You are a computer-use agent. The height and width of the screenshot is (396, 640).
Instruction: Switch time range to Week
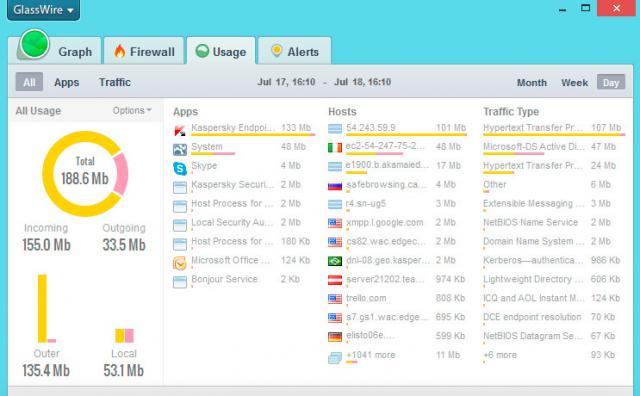coord(574,82)
